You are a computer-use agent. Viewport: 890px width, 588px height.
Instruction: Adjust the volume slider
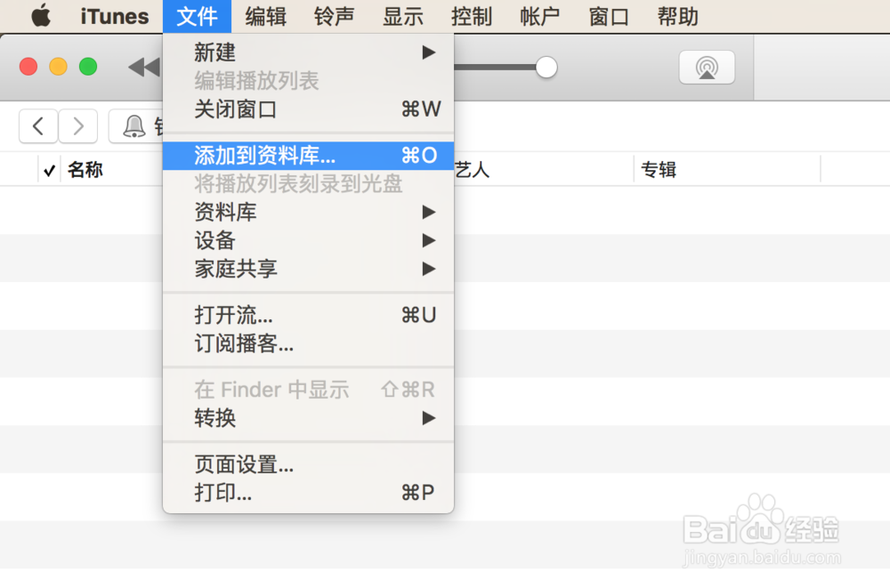pos(546,67)
